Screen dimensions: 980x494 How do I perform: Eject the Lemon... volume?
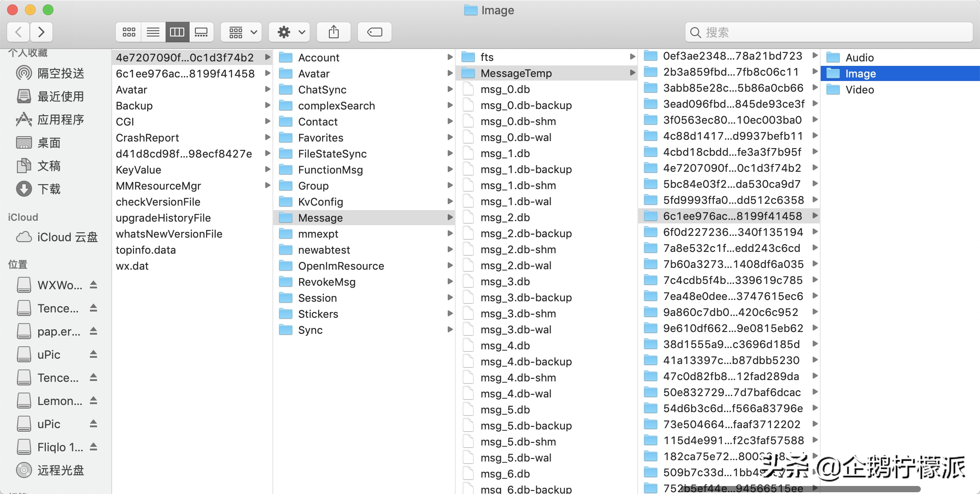coord(93,401)
